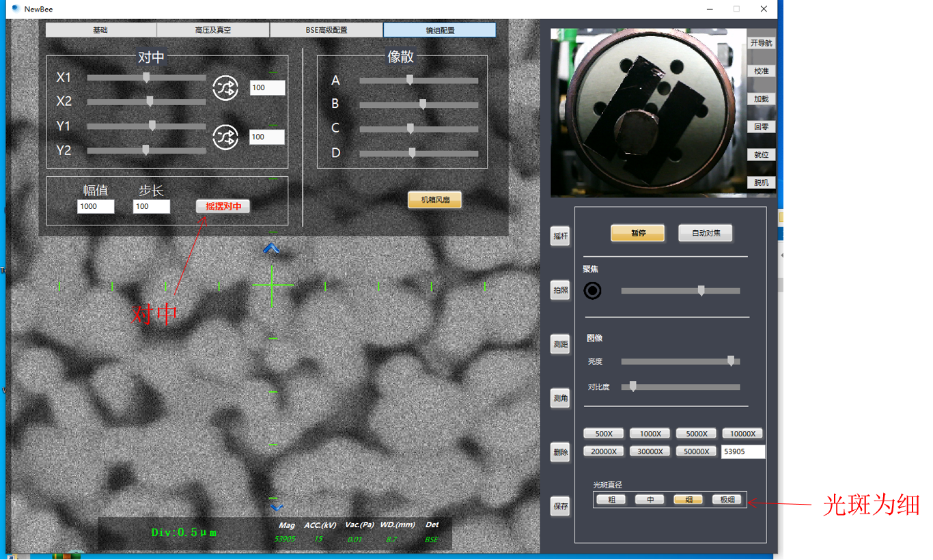Screen dimensions: 933x560
Task: Click the round focus icon under 聚焦
Action: tap(592, 291)
